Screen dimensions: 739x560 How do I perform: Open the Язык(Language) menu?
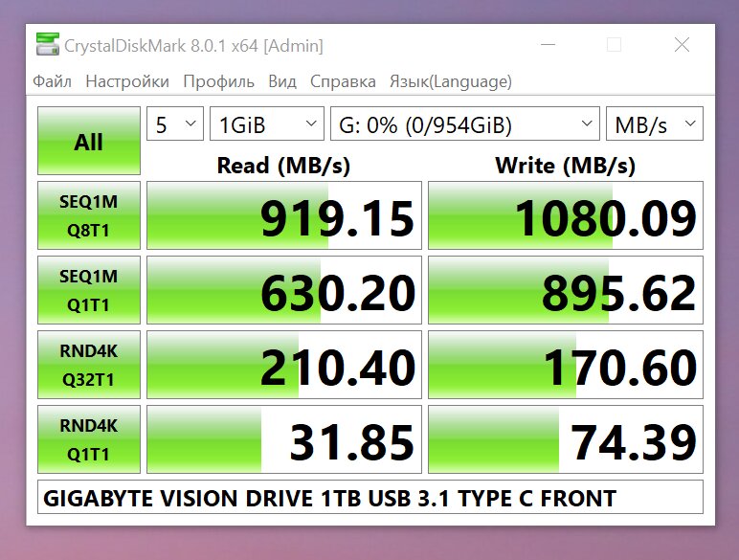[451, 81]
